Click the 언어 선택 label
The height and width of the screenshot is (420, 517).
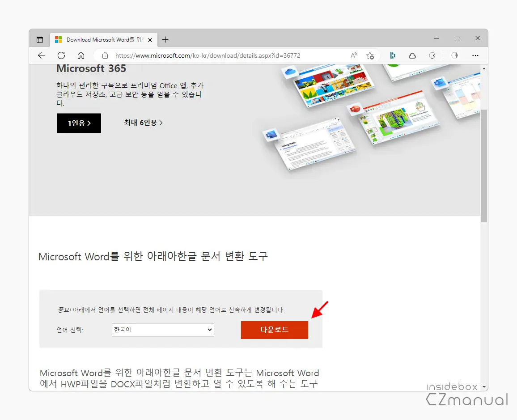click(x=70, y=330)
